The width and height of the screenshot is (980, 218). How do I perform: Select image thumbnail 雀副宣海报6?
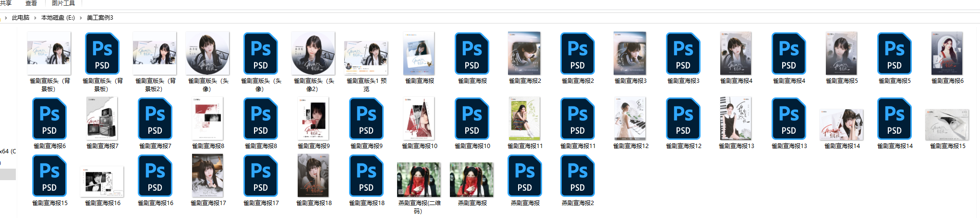947,53
